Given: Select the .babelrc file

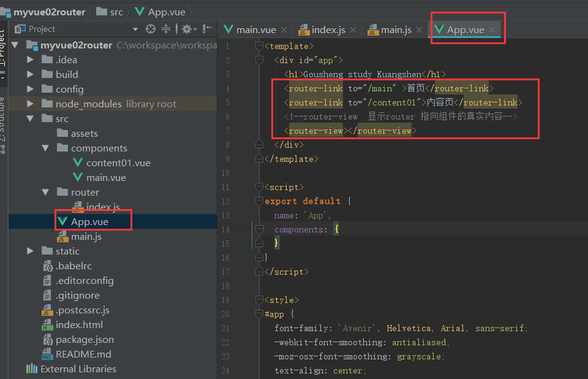Looking at the screenshot, I should coord(73,266).
